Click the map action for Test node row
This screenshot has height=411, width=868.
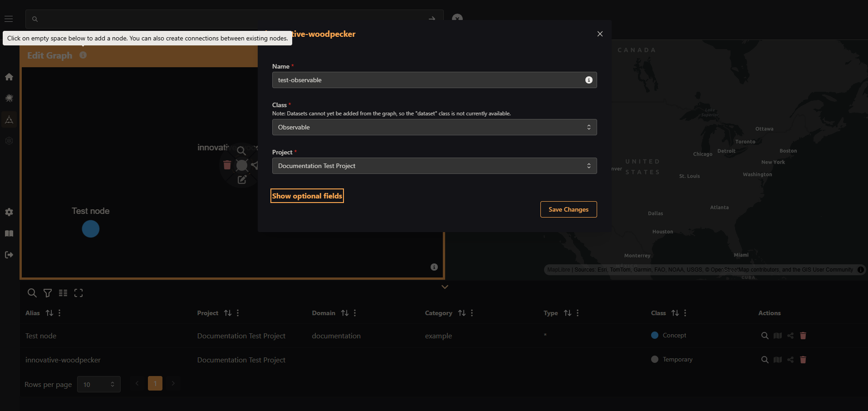click(x=778, y=336)
